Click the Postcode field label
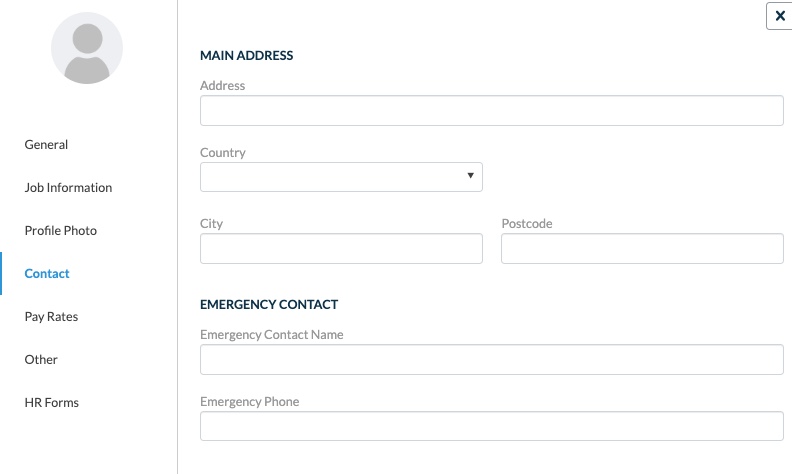 pyautogui.click(x=527, y=223)
